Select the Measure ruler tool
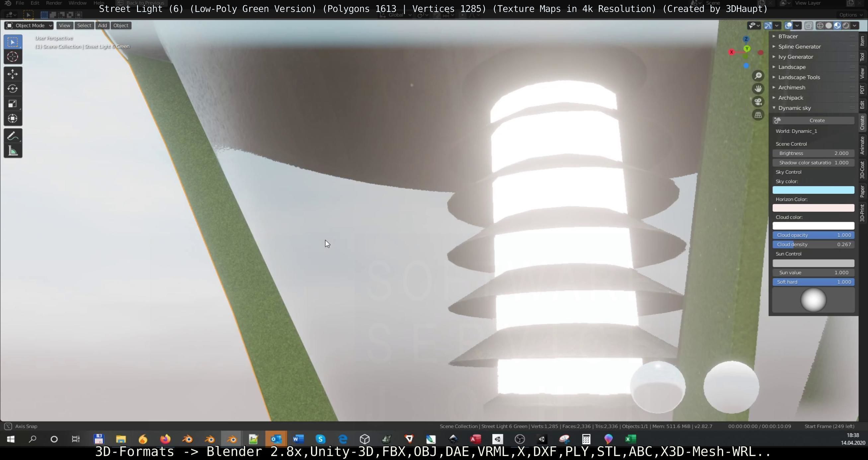The image size is (868, 460). (13, 151)
